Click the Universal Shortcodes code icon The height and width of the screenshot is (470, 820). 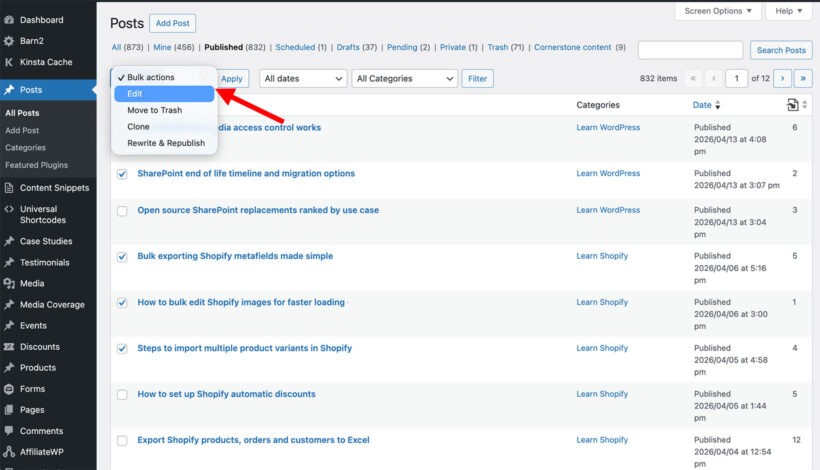click(9, 209)
